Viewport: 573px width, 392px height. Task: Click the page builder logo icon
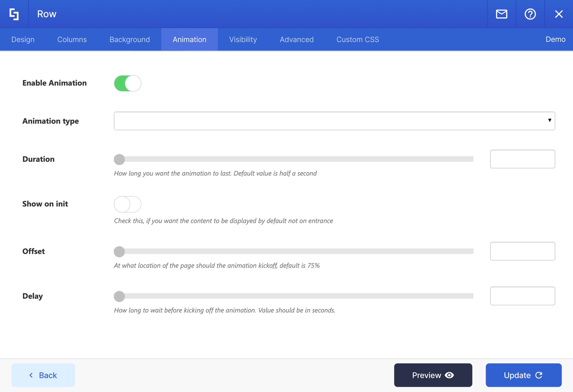pos(14,14)
